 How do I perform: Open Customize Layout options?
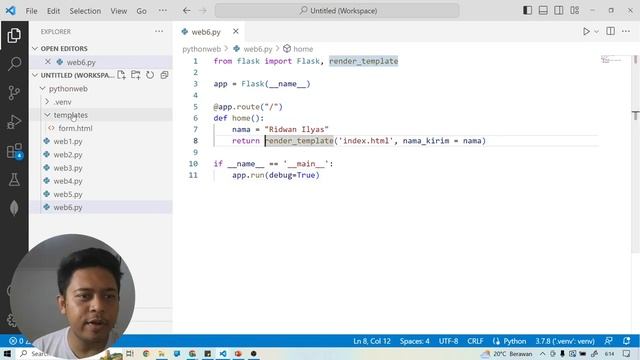tap(575, 11)
